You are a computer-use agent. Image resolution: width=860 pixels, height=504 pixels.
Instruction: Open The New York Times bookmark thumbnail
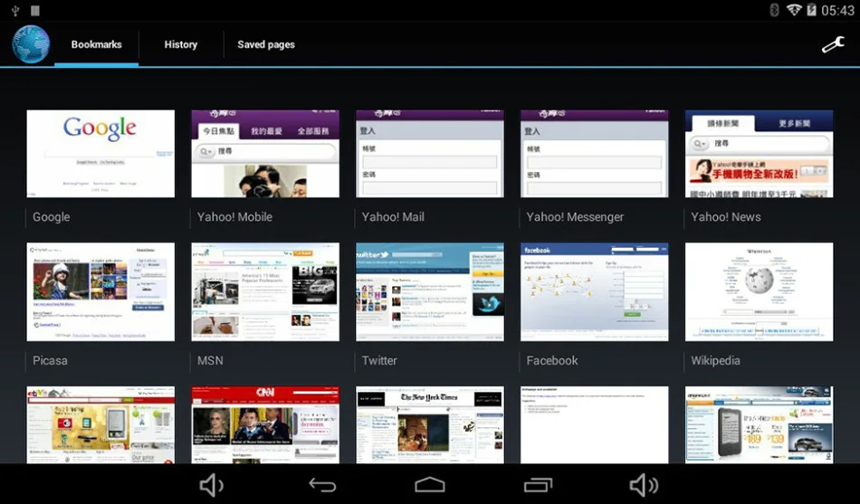[430, 424]
